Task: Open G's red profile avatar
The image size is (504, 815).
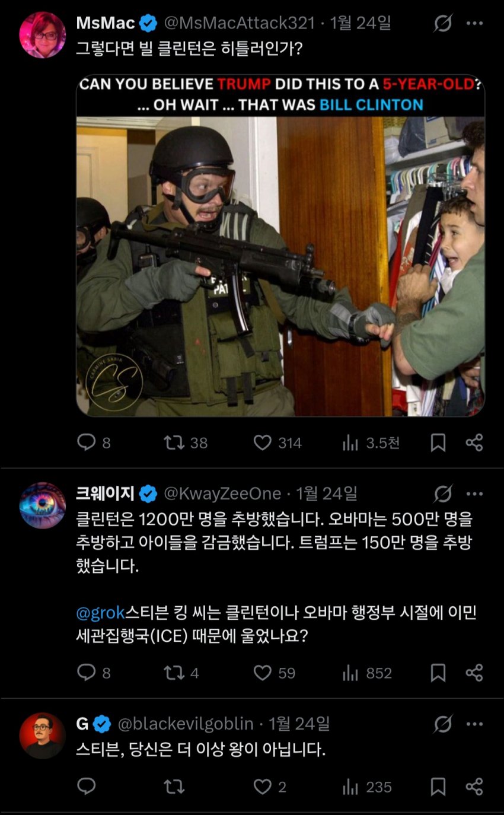Action: click(43, 736)
